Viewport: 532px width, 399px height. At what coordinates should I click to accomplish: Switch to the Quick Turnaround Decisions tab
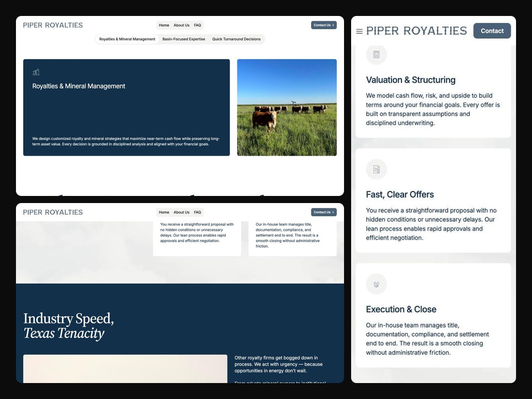(236, 39)
